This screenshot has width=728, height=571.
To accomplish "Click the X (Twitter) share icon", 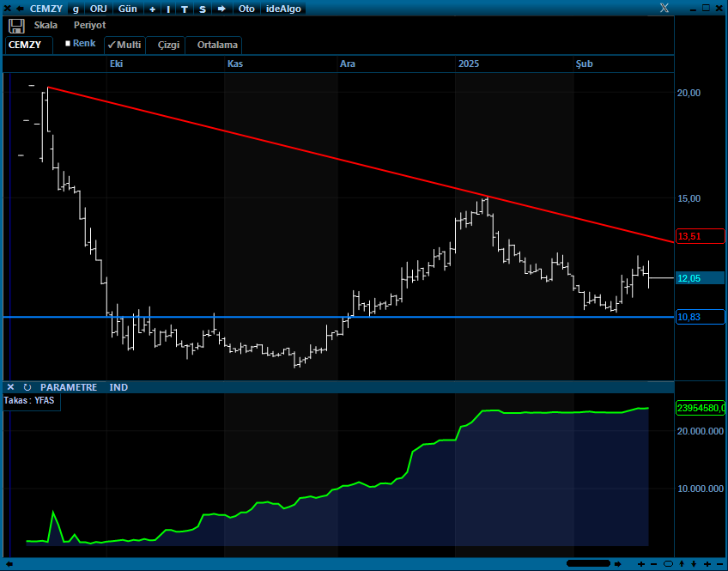I will [664, 8].
